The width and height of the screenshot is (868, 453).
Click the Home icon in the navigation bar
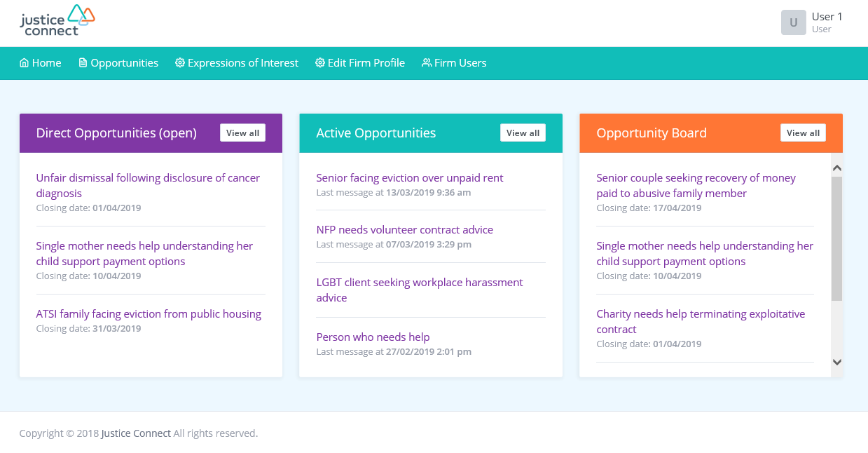click(x=25, y=62)
